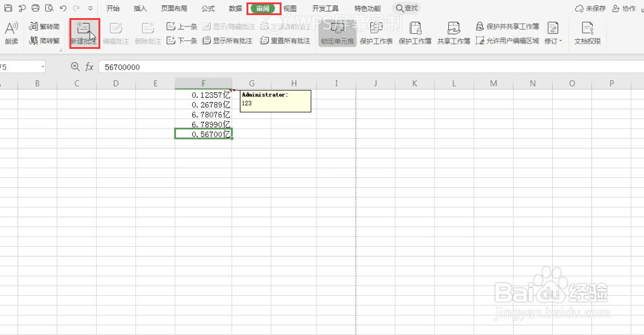Click the 保护工作簿 protect workbook icon
This screenshot has width=644, height=335.
click(x=415, y=33)
